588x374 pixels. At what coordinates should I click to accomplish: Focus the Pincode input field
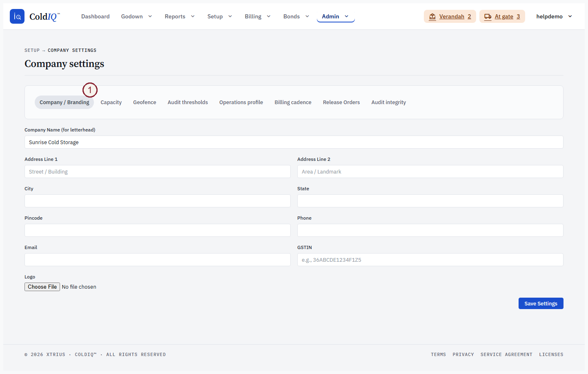click(x=158, y=230)
